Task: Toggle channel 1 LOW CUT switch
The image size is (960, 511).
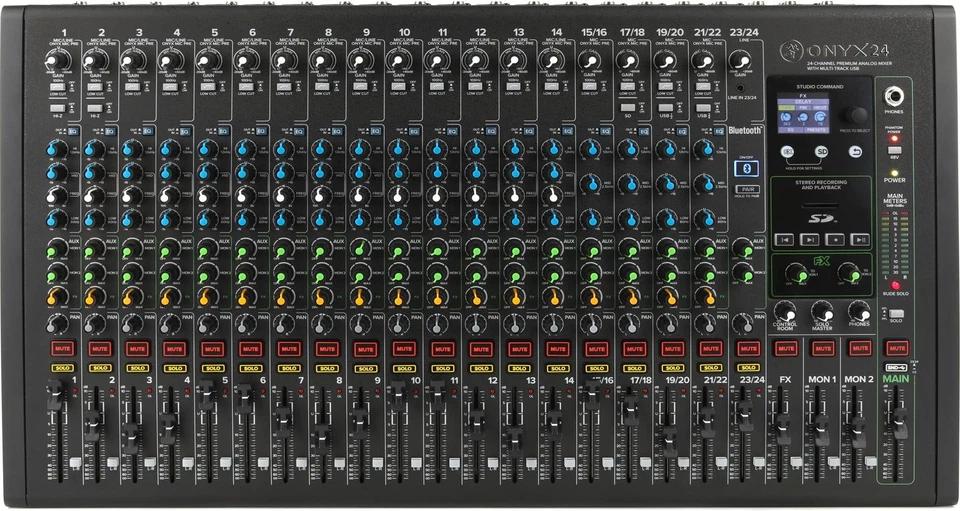Action: coord(58,86)
